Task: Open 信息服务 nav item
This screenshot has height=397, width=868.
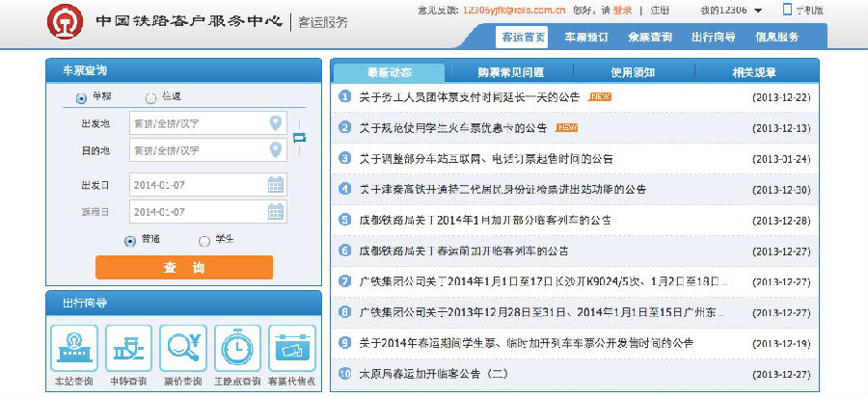Action: [x=777, y=37]
